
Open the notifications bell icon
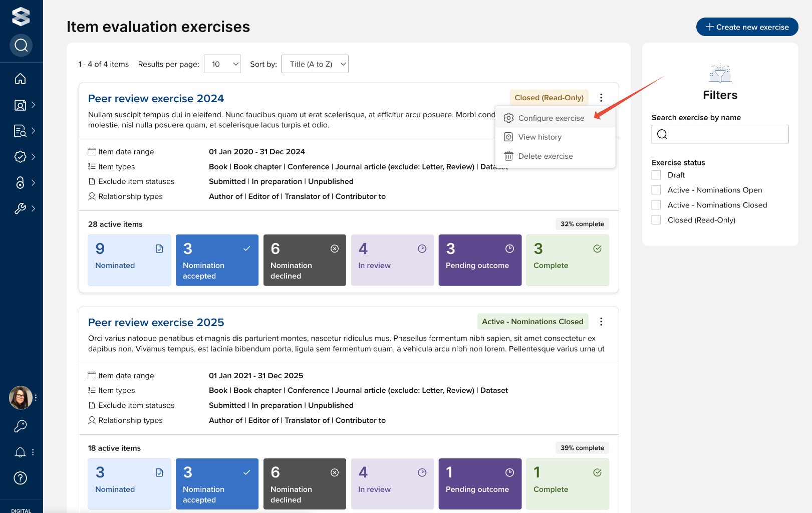click(x=21, y=452)
